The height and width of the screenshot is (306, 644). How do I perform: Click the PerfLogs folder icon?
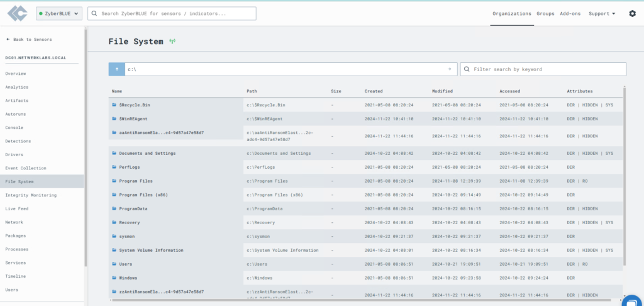coord(114,167)
